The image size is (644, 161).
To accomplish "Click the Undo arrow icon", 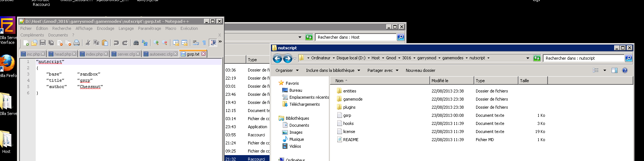I will [116, 43].
